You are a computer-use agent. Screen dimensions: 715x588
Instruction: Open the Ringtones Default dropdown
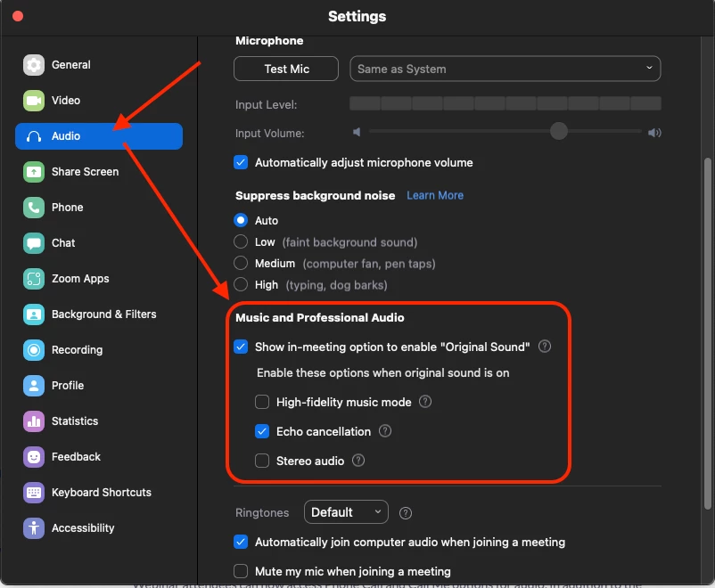click(346, 512)
